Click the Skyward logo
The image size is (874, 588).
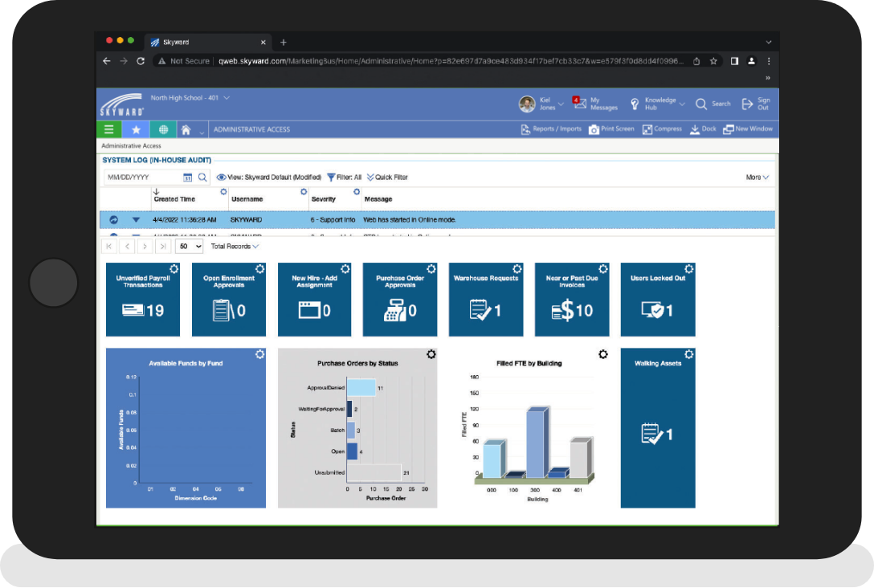click(x=121, y=104)
